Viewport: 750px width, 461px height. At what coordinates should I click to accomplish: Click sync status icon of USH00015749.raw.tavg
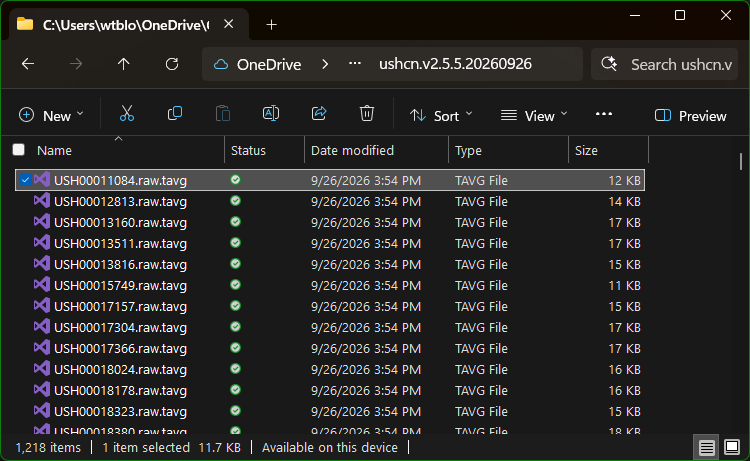click(x=235, y=285)
